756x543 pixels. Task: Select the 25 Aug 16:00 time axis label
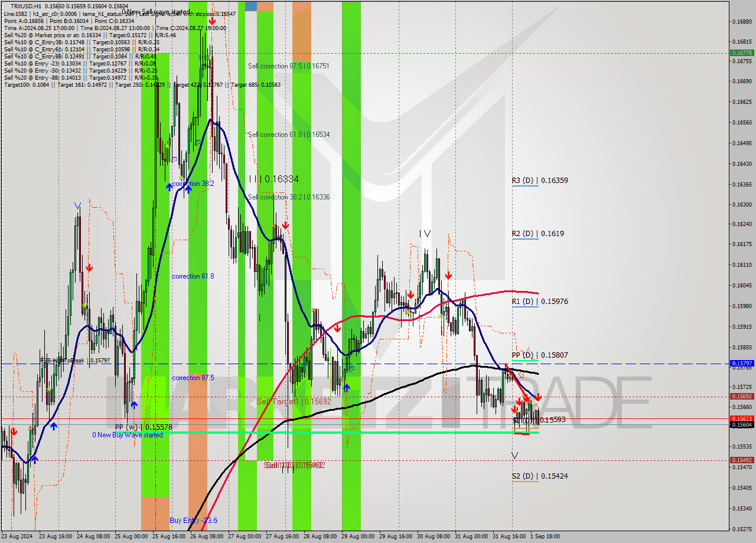coord(170,537)
